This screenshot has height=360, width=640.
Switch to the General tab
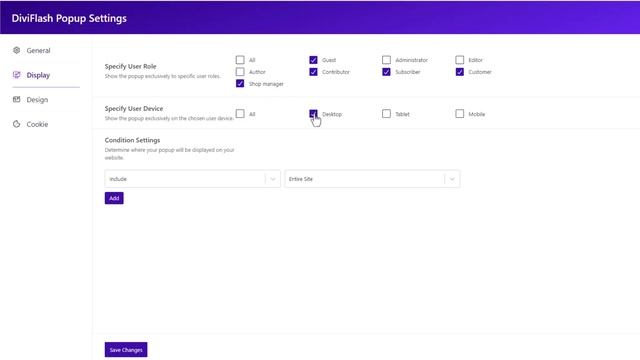pos(38,51)
